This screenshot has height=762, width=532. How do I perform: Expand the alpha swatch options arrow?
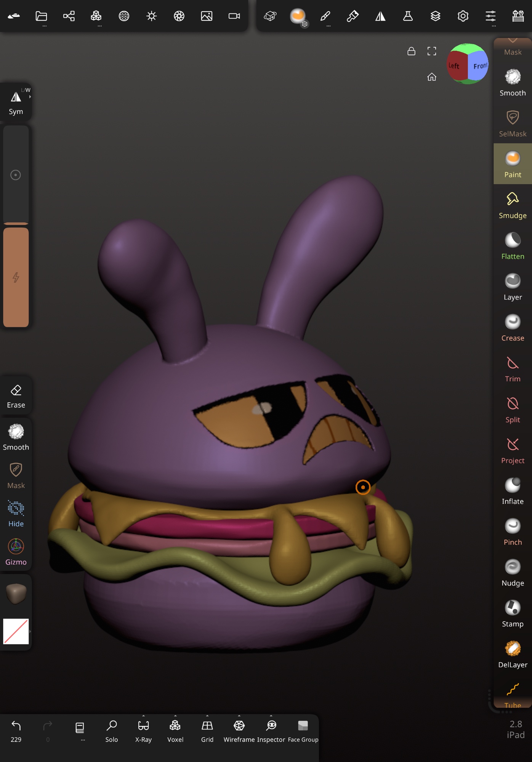(x=30, y=631)
